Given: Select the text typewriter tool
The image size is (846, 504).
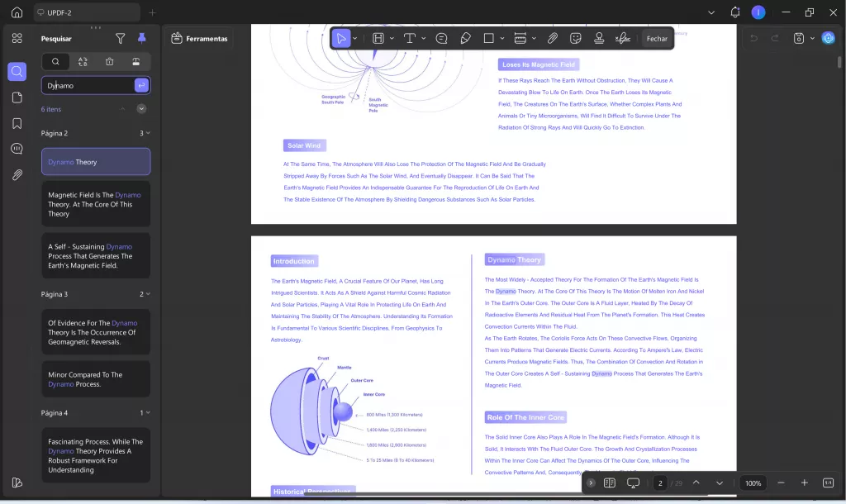Looking at the screenshot, I should 410,38.
